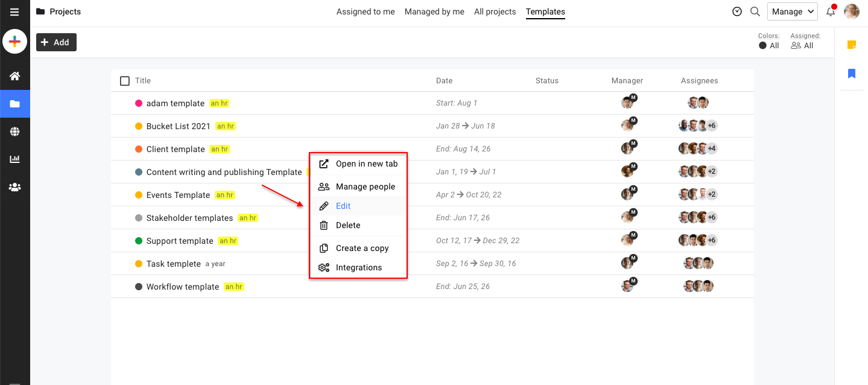868x385 pixels.
Task: Click the Projects breadcrumb title
Action: (x=65, y=11)
